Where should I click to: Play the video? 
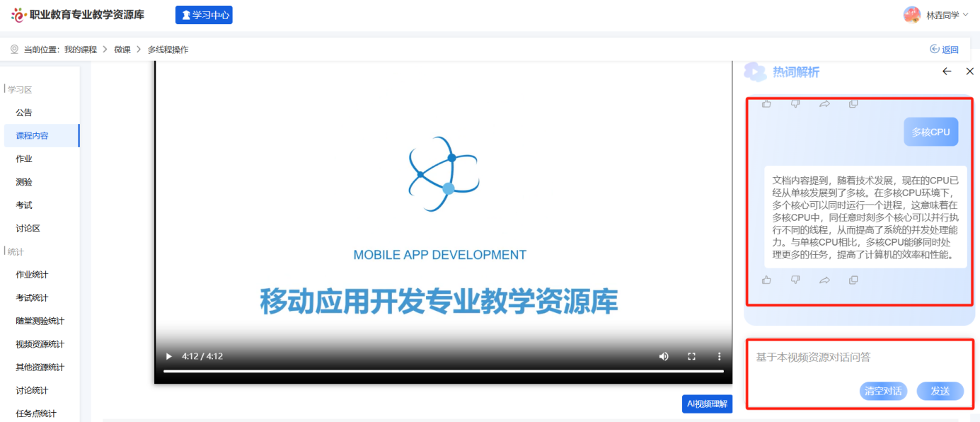click(168, 356)
